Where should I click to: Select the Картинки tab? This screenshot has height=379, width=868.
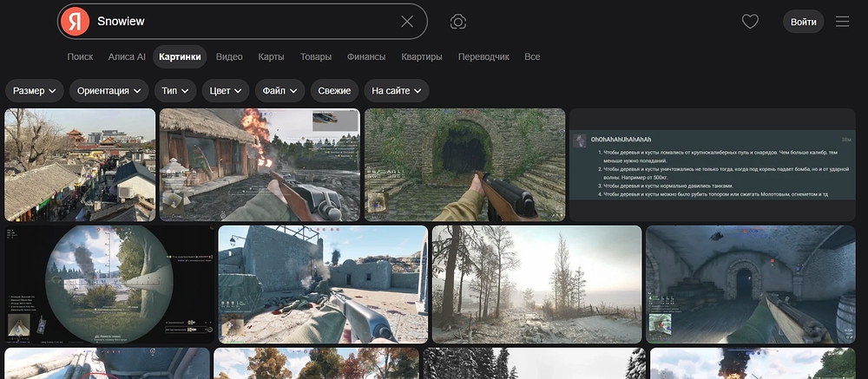[x=180, y=56]
